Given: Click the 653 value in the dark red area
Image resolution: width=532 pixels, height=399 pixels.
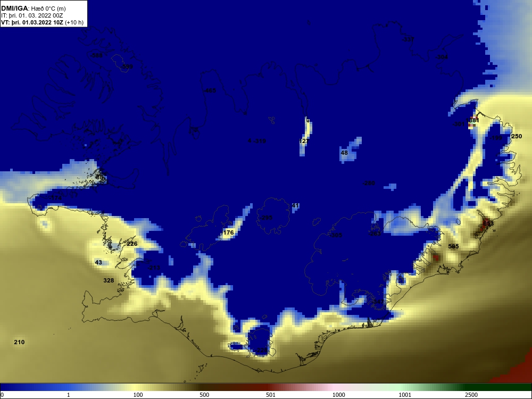Looking at the screenshot, I should coord(488,223).
